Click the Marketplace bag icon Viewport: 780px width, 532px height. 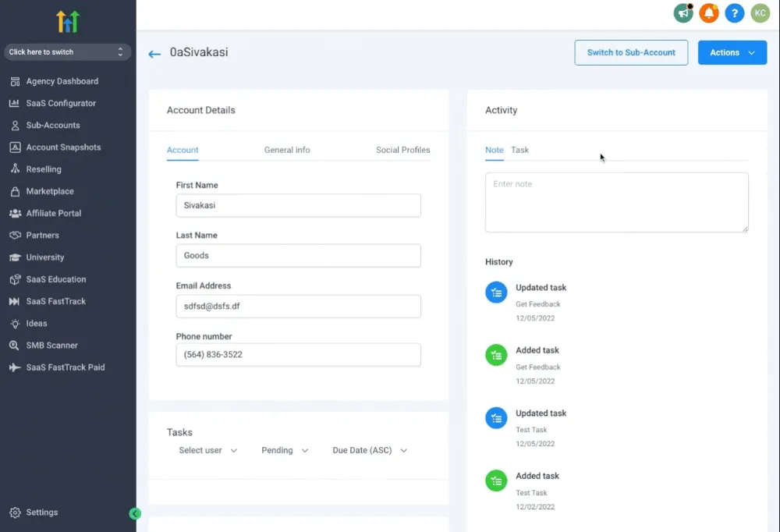click(x=15, y=191)
